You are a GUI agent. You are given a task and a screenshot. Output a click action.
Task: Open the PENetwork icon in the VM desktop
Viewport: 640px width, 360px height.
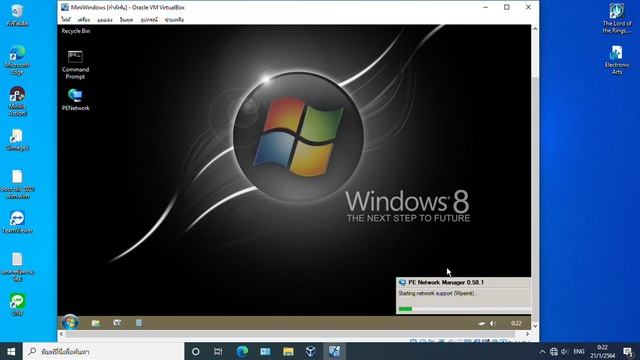pos(76,100)
